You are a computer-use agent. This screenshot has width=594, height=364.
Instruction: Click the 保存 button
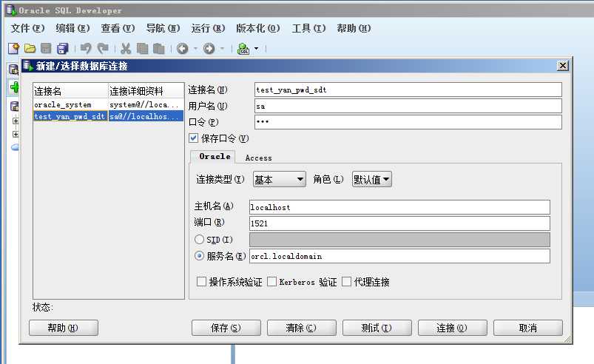tap(226, 328)
